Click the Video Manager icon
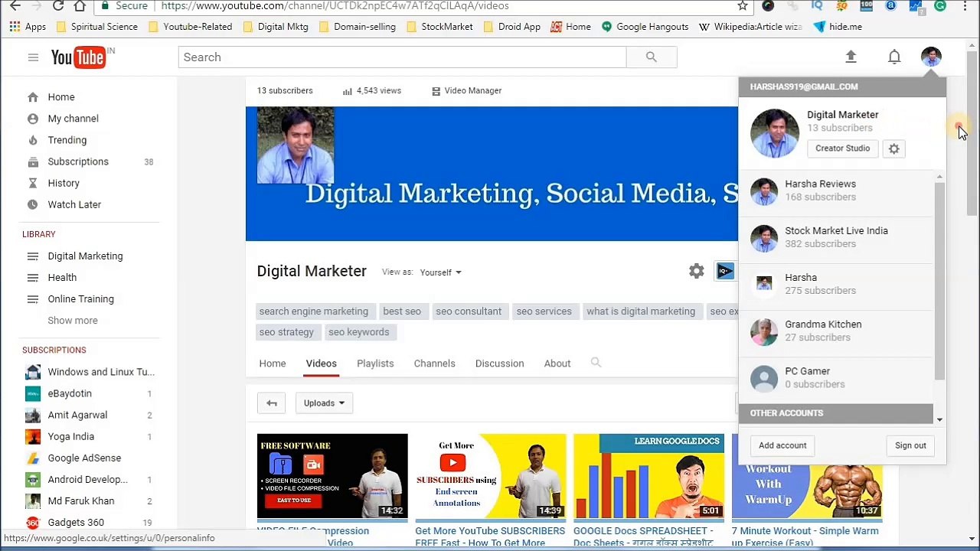This screenshot has width=980, height=551. coord(436,91)
